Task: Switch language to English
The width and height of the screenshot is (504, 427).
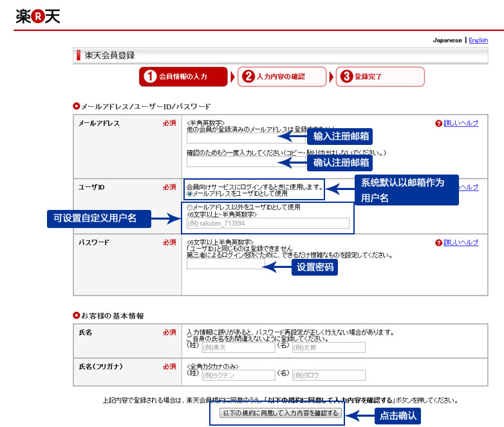Action: pos(478,40)
